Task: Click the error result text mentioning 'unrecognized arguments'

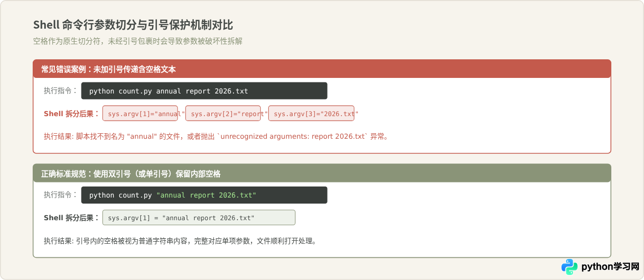Action: pos(216,136)
